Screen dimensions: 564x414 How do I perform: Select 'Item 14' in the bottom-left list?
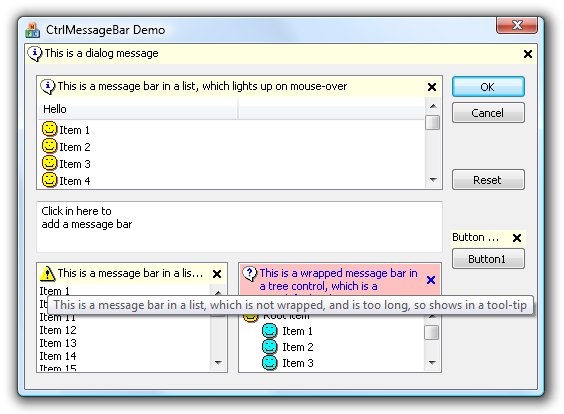click(x=58, y=356)
